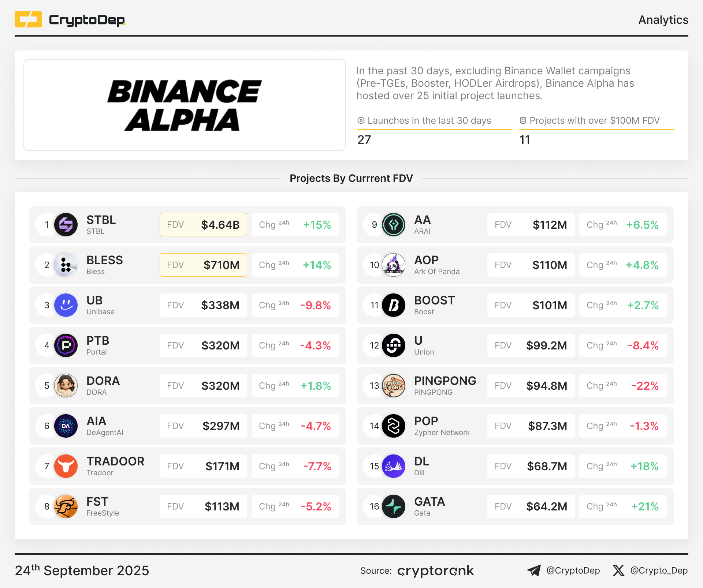
Task: Click the FreeStyle basketball icon
Action: coord(66,506)
